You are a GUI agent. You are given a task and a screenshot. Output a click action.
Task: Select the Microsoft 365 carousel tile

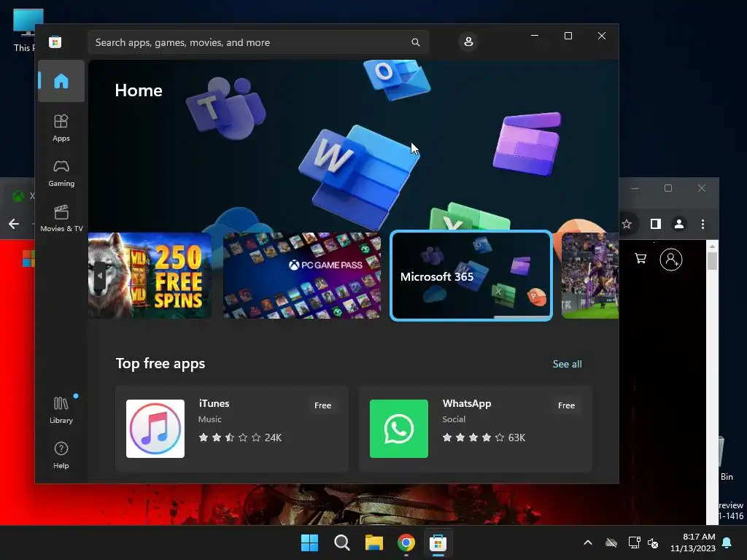pos(471,276)
